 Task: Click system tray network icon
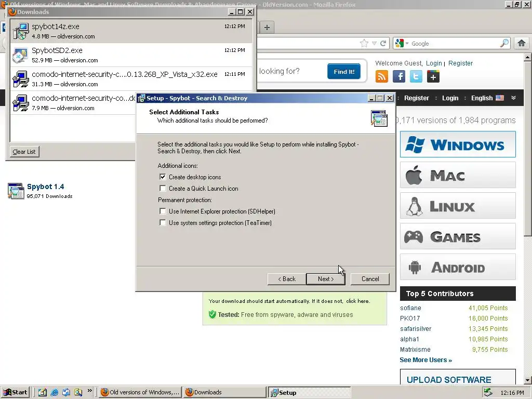(x=488, y=392)
